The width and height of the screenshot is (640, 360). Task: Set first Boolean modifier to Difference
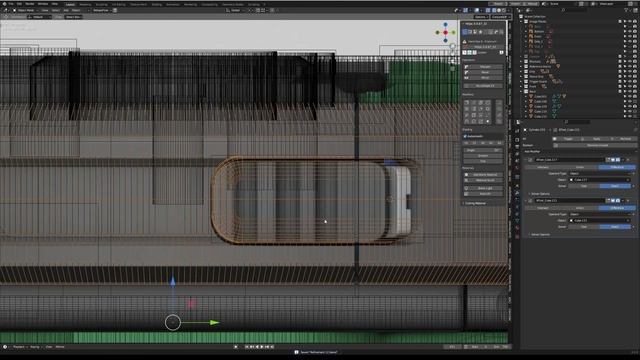pos(617,167)
